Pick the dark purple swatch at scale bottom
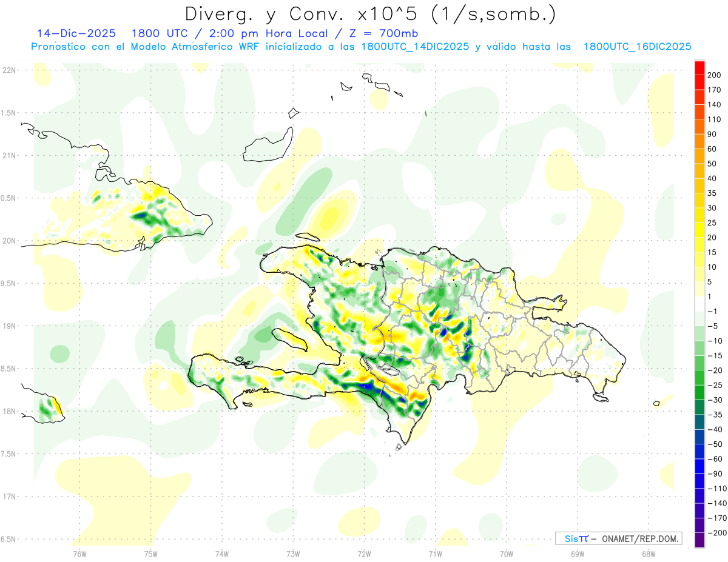Viewport: 728px width, 562px height. tap(699, 540)
